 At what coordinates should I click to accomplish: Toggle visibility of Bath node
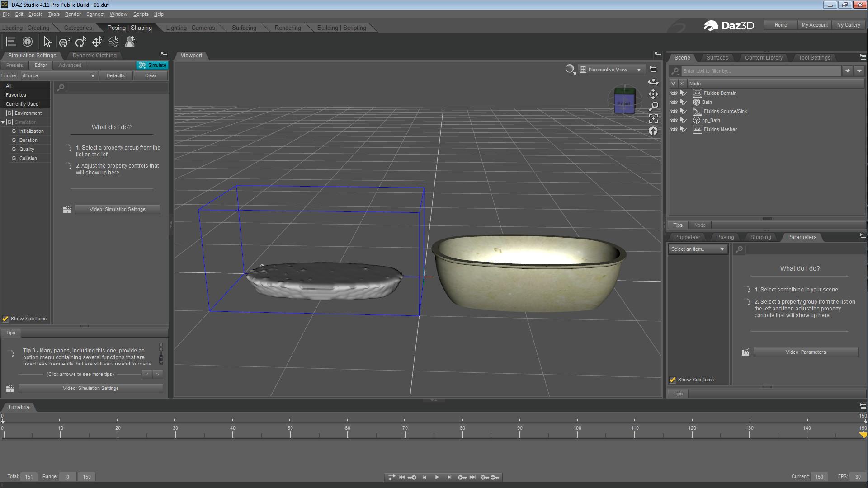click(x=674, y=102)
